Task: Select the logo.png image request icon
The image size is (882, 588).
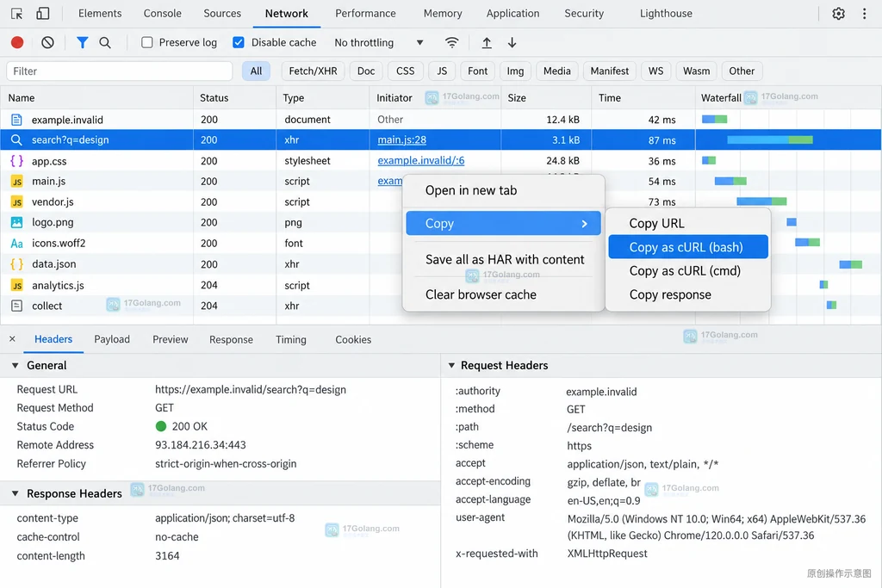Action: point(17,222)
